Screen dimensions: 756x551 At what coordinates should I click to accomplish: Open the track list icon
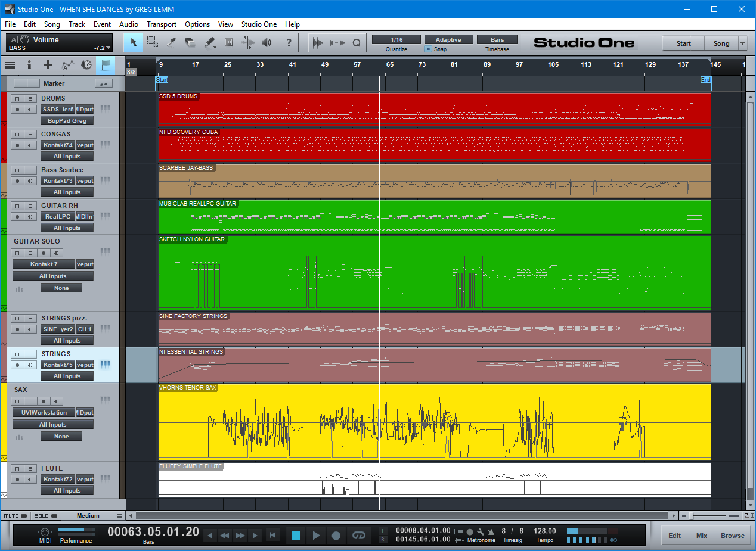10,65
